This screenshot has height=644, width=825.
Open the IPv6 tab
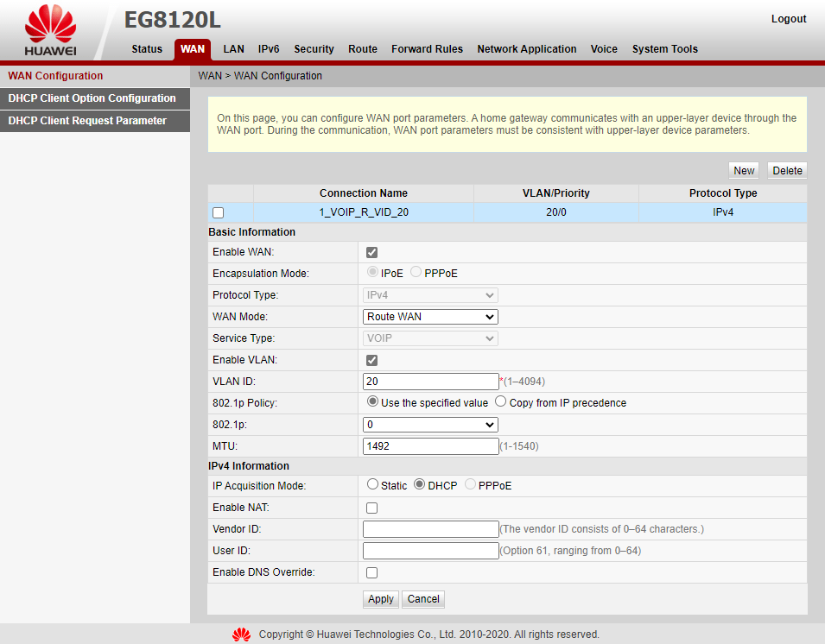point(269,49)
